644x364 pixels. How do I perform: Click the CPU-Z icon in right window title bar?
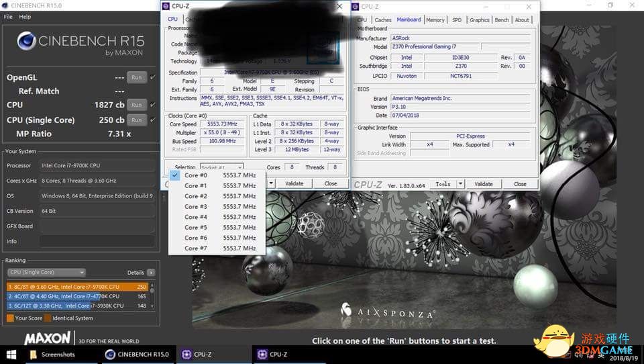[x=356, y=7]
